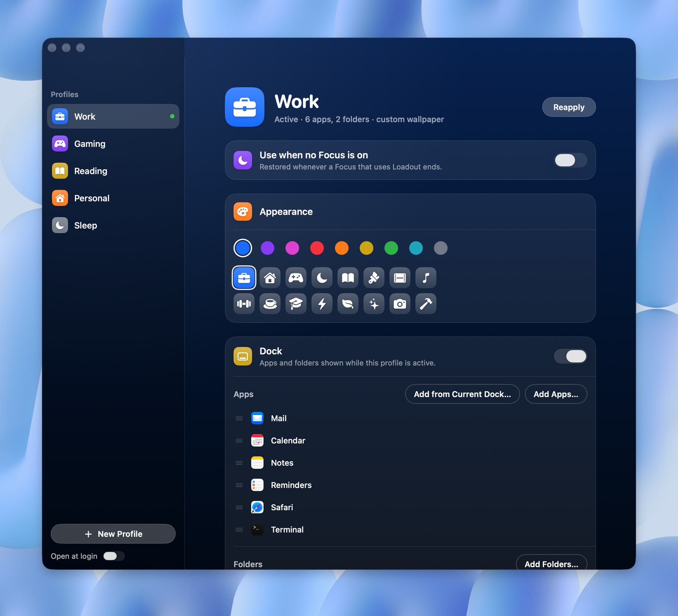Image resolution: width=678 pixels, height=616 pixels.
Task: Choose the house icon for profile
Action: point(270,278)
